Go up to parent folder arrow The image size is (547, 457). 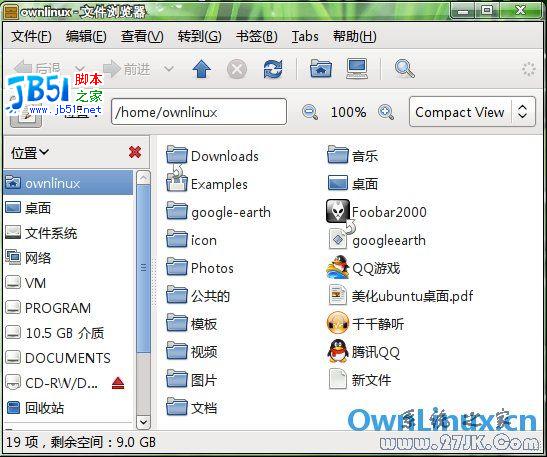pos(201,69)
